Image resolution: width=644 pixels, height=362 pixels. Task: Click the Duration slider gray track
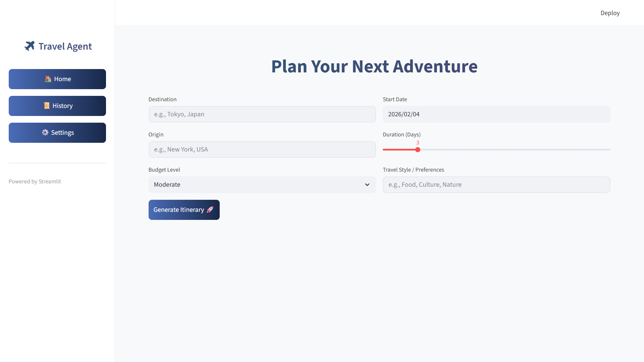coord(515,150)
